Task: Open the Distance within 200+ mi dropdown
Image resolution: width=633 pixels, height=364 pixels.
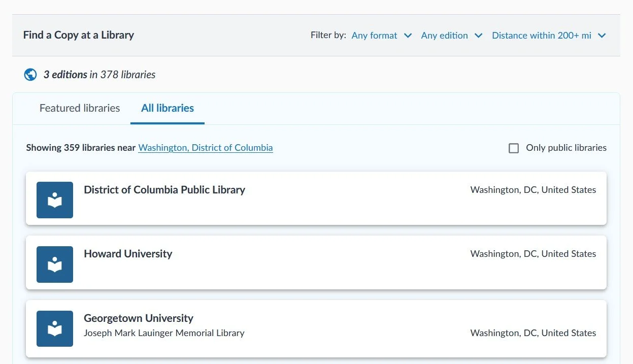Action: (542, 36)
